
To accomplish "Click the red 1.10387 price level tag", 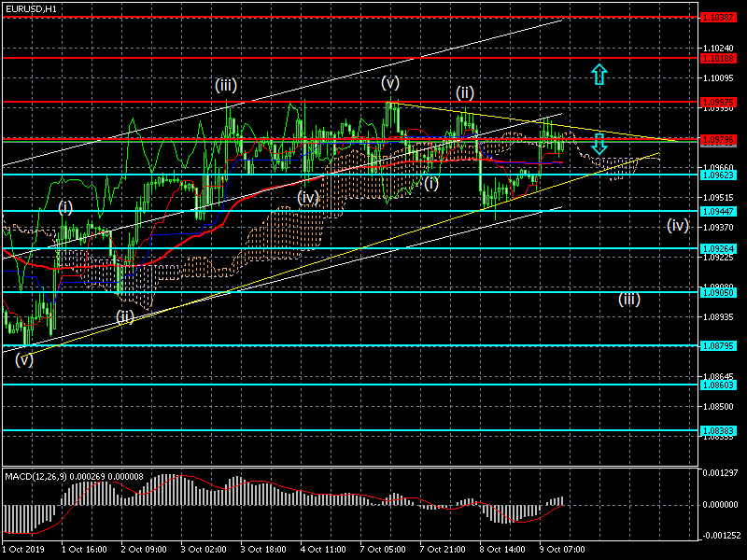I will pyautogui.click(x=718, y=18).
